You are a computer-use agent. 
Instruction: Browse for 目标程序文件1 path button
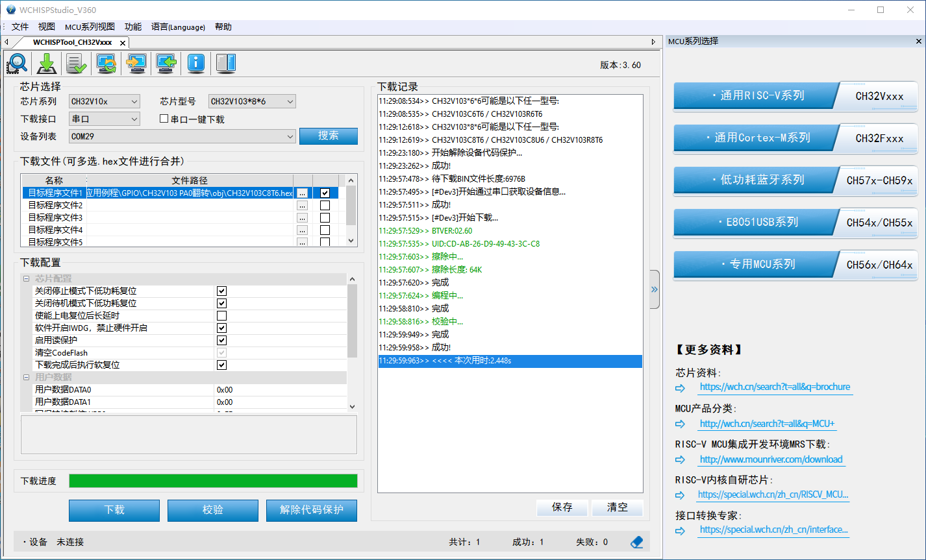(x=302, y=193)
